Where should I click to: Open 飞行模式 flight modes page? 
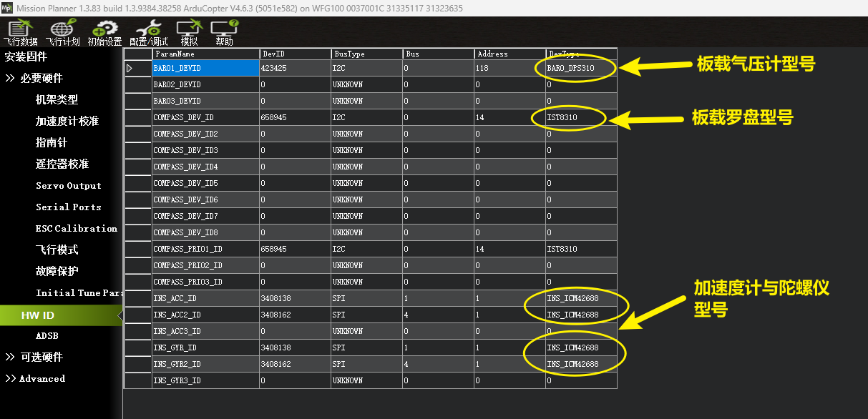pos(57,250)
